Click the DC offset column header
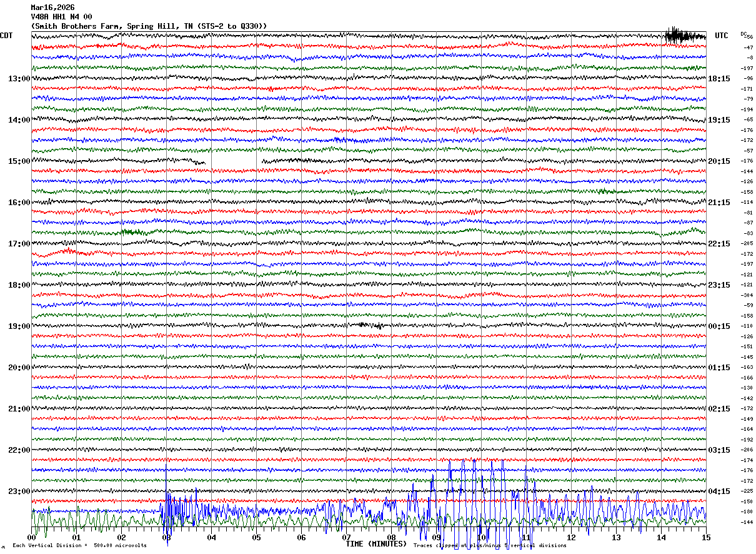 (744, 34)
